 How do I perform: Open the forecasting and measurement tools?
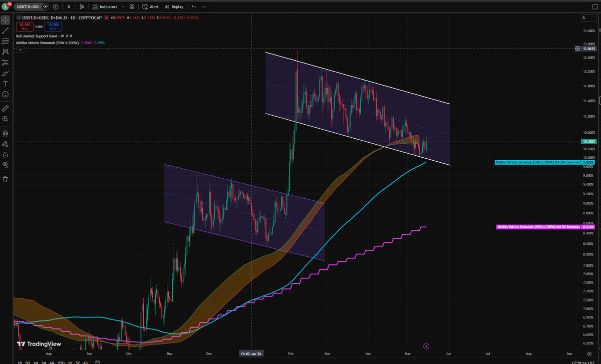coord(5,63)
